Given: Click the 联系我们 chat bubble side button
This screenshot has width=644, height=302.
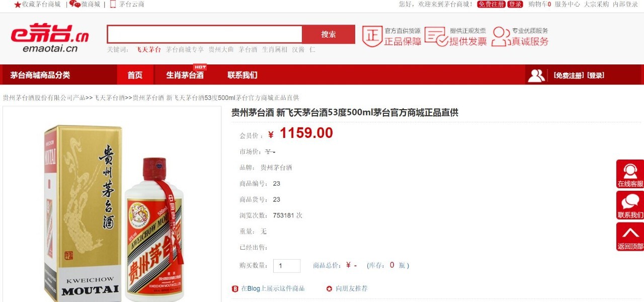Looking at the screenshot, I should click(630, 205).
